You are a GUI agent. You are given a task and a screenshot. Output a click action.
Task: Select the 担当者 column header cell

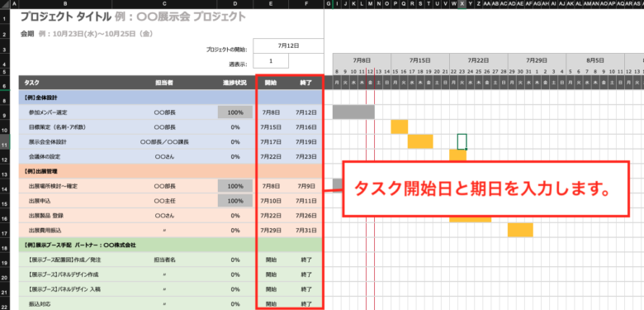pyautogui.click(x=164, y=83)
